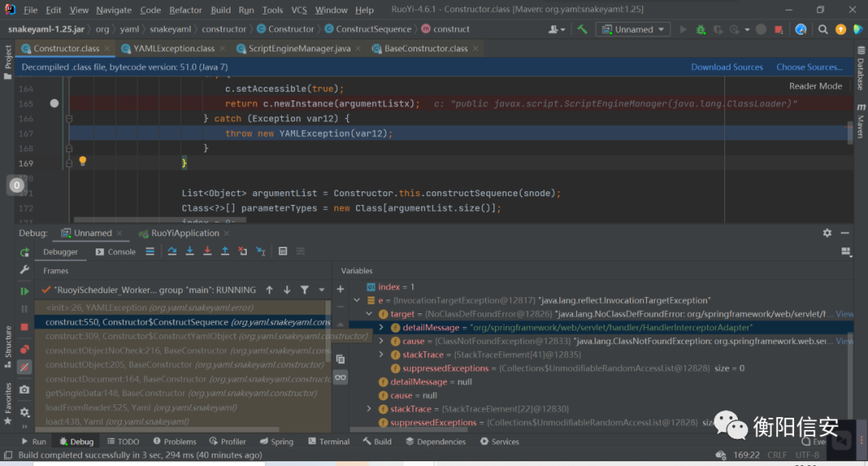
Task: Open View Breakpoints double red circle icon
Action: tap(24, 349)
